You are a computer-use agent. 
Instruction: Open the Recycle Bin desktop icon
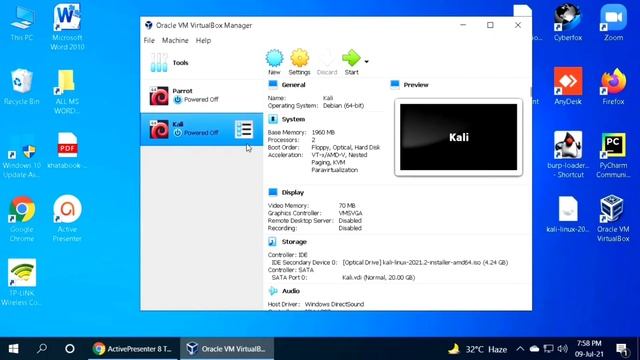22,87
